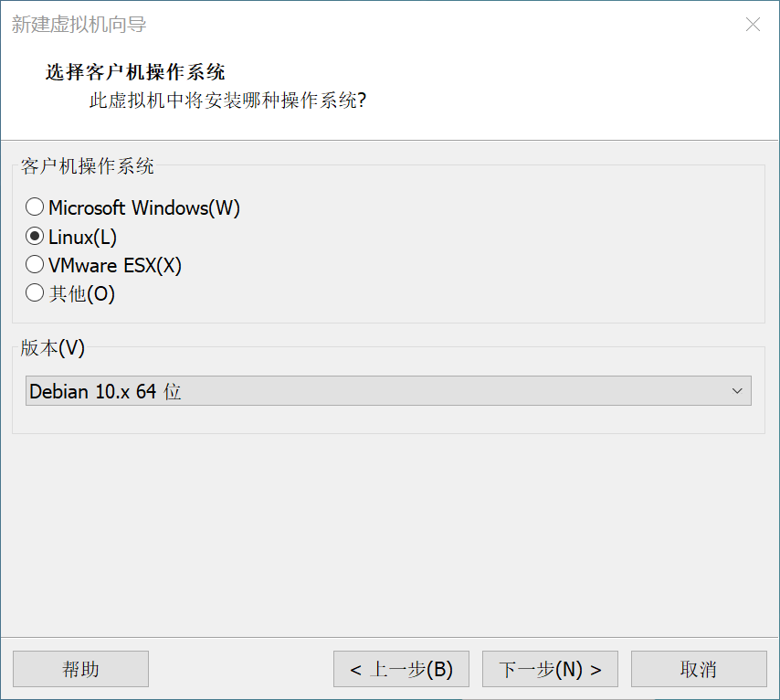Cancel the wizard with 取消
This screenshot has width=780, height=700.
(x=699, y=668)
